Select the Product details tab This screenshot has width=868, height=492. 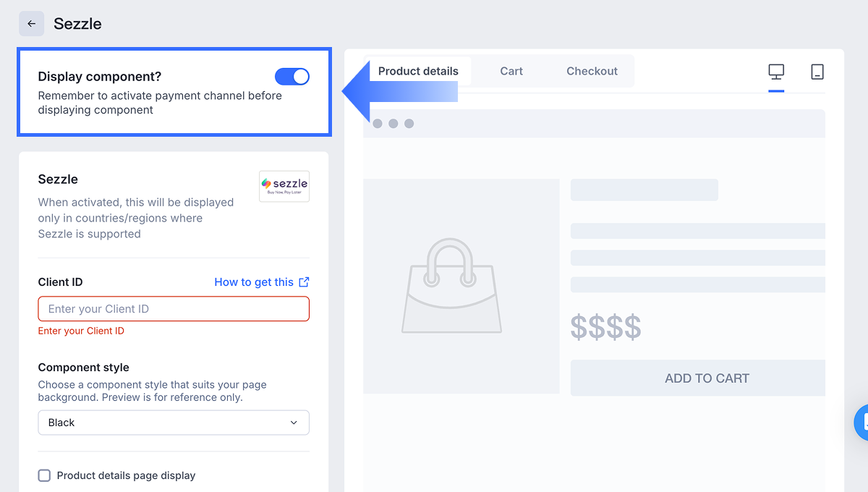pos(418,71)
